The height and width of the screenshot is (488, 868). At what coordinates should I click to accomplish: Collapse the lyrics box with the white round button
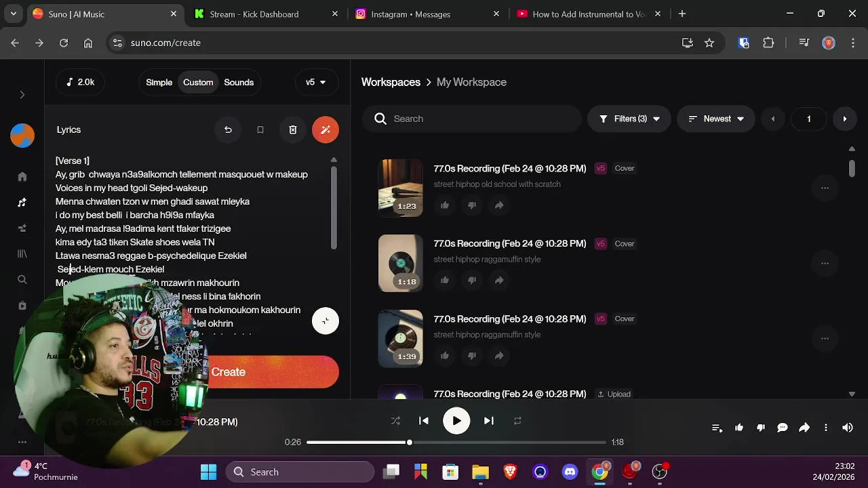coord(325,321)
